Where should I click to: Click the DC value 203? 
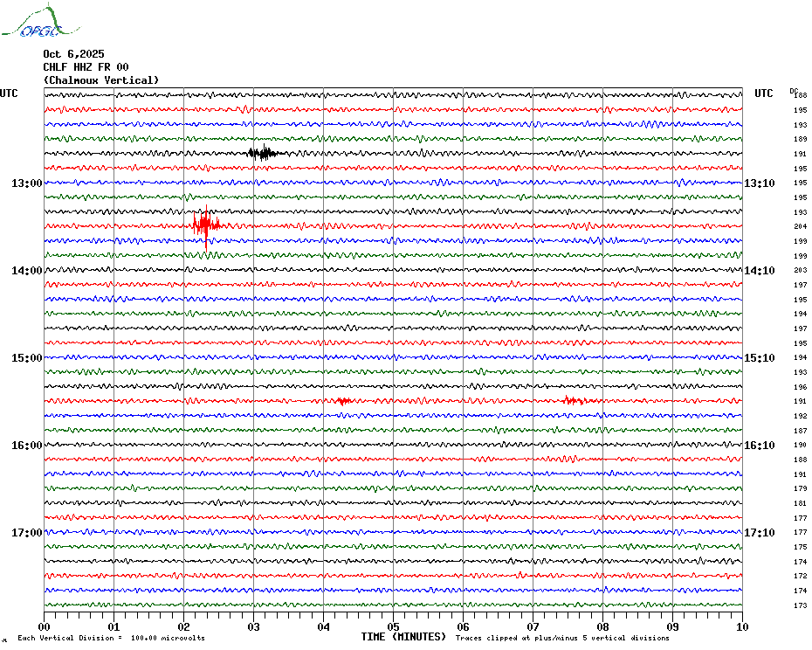[x=801, y=270]
